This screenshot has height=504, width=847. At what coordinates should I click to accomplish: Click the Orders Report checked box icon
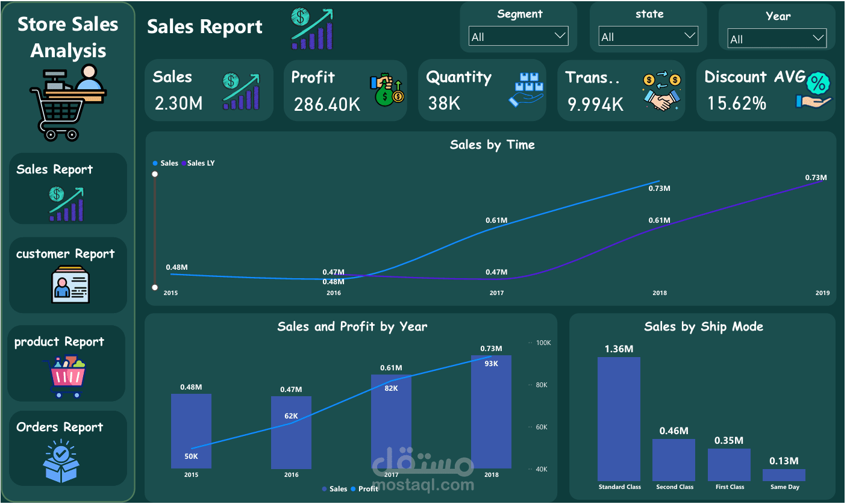[x=61, y=461]
